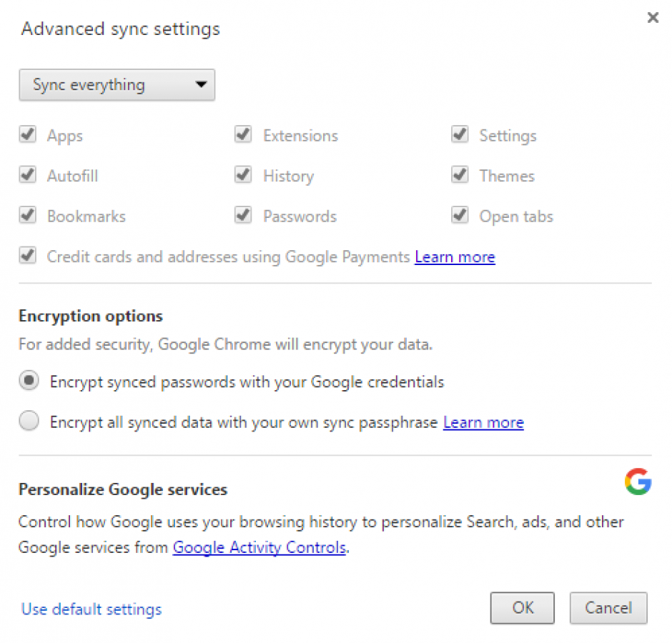The height and width of the screenshot is (643, 672).
Task: Click the Google G logo
Action: coord(638,482)
